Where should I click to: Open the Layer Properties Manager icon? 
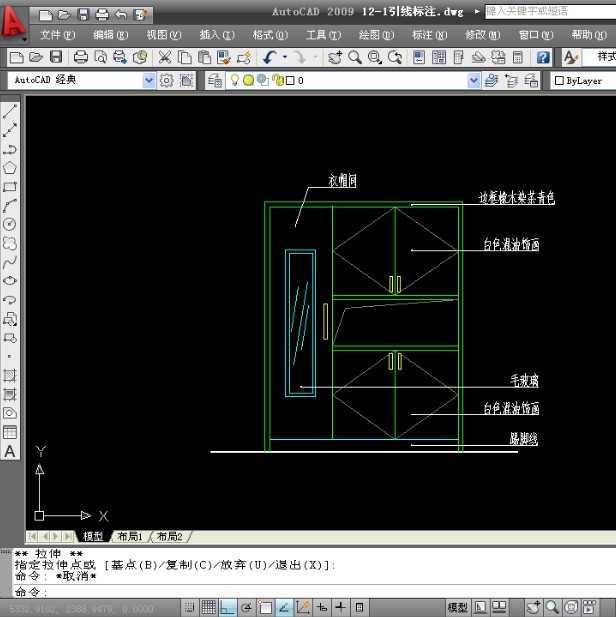point(215,81)
